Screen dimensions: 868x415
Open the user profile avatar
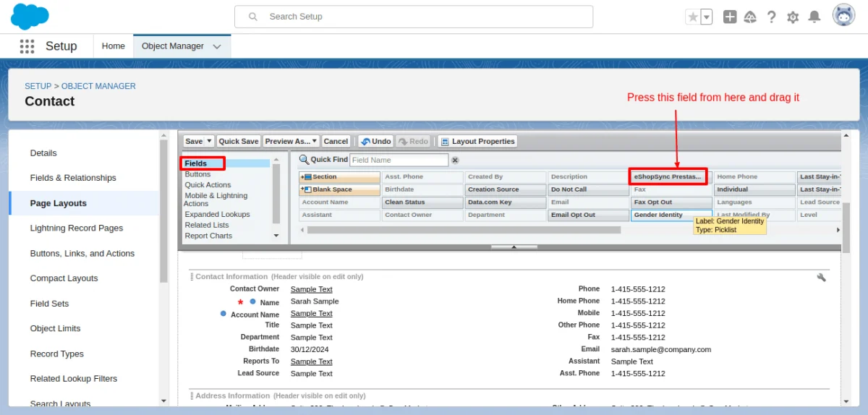[843, 16]
